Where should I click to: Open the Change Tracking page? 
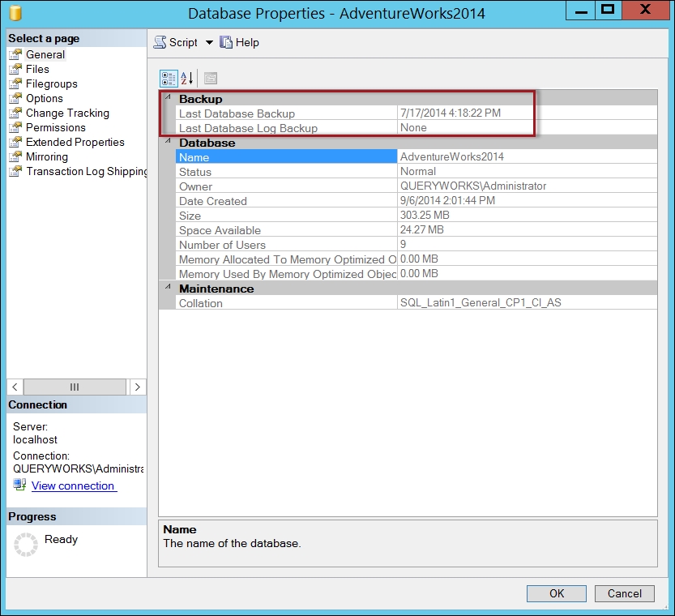point(67,113)
